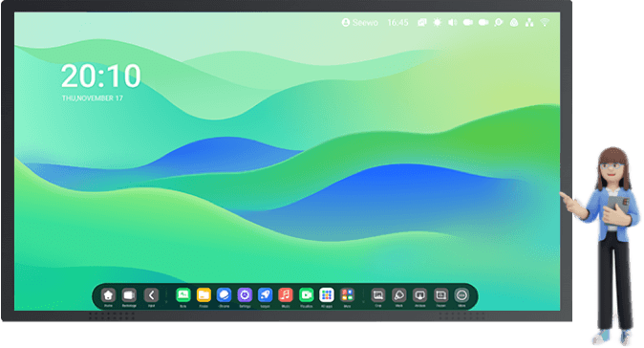Adjust the brightness sun icon
This screenshot has width=644, height=348.
(x=438, y=22)
